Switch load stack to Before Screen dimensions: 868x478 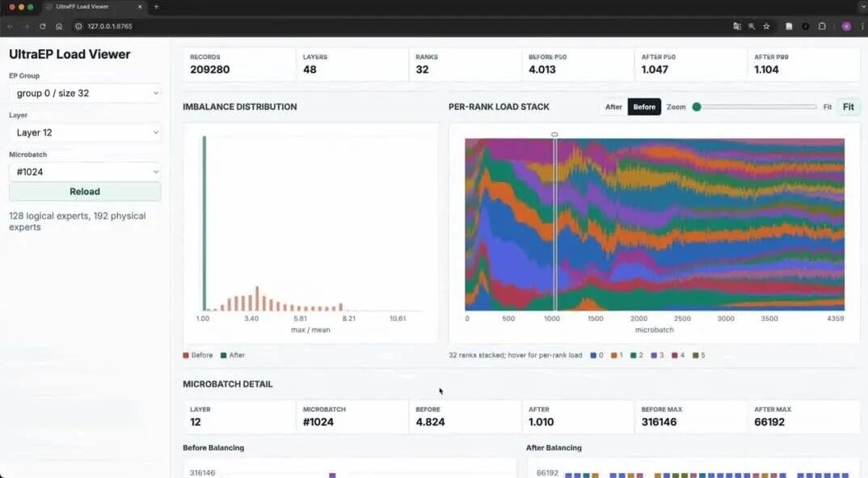644,107
